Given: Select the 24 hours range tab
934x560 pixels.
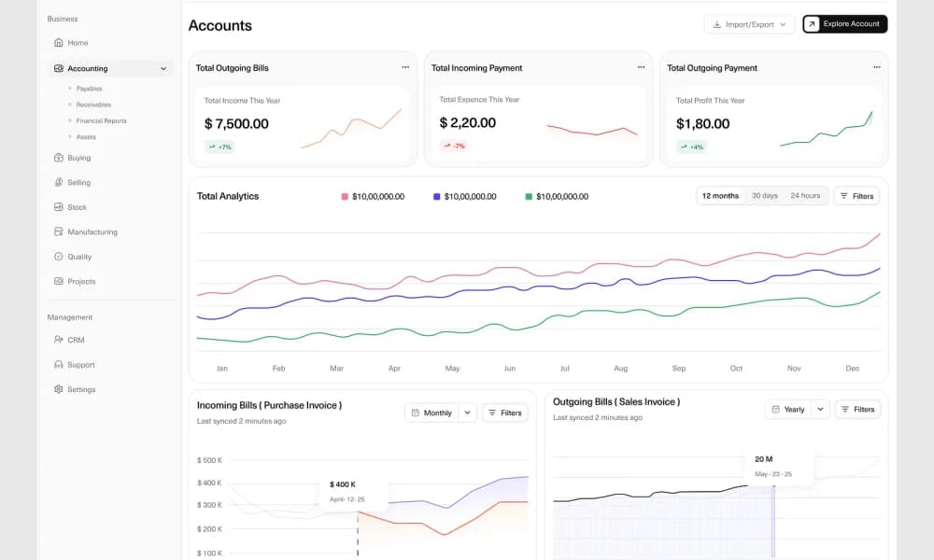Looking at the screenshot, I should (x=805, y=196).
